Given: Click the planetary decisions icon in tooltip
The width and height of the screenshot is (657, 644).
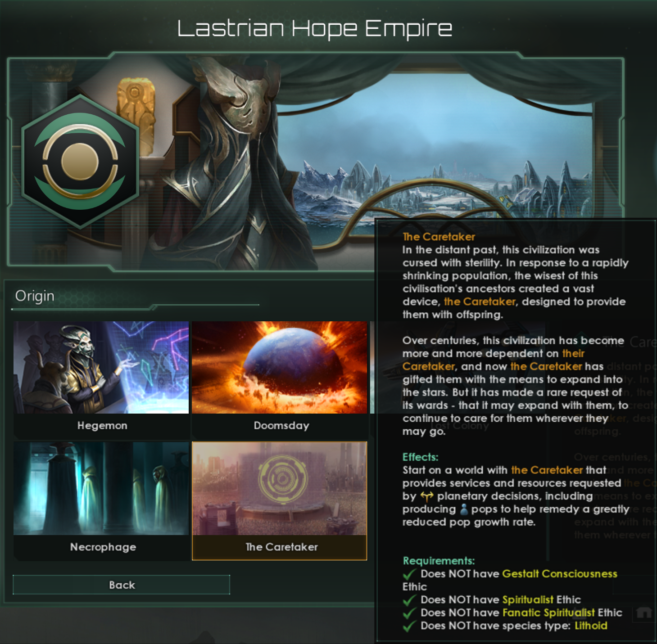Looking at the screenshot, I should click(x=426, y=496).
